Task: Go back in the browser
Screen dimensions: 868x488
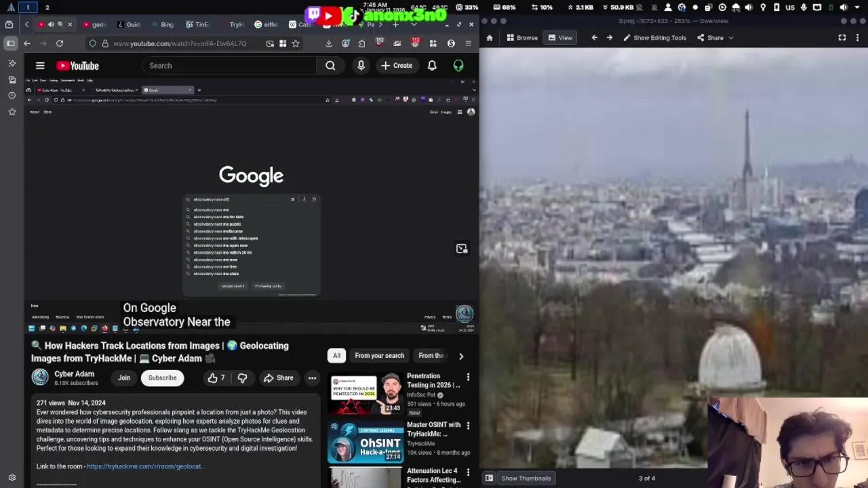Action: pyautogui.click(x=27, y=43)
